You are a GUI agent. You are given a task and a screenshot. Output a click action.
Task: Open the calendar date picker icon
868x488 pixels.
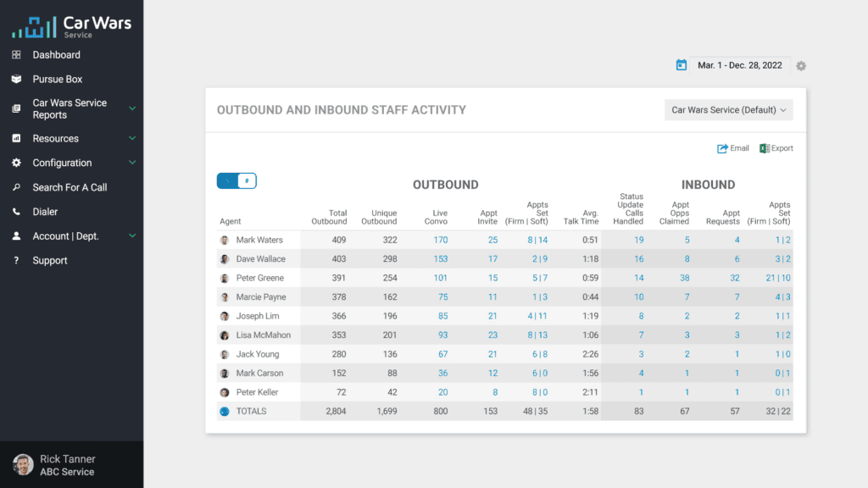click(x=682, y=65)
